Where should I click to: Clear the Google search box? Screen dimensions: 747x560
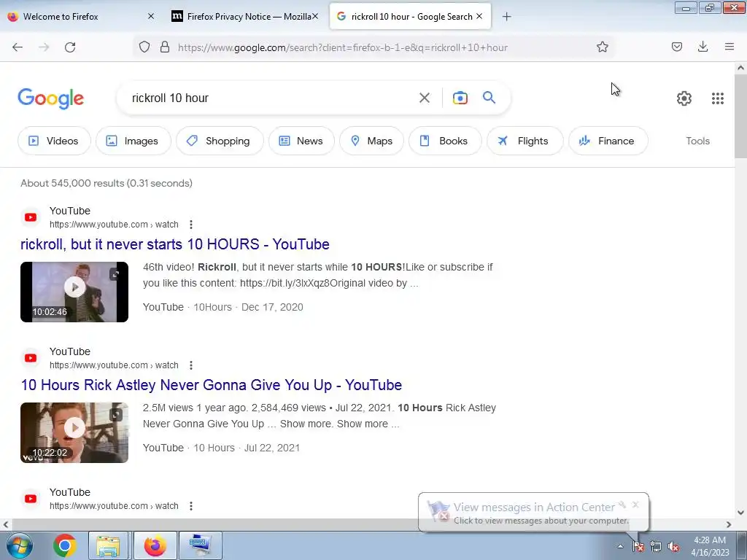[424, 98]
